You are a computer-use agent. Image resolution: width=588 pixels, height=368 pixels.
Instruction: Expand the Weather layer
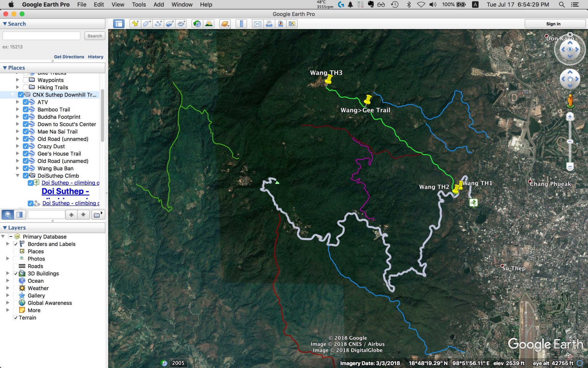[x=8, y=288]
